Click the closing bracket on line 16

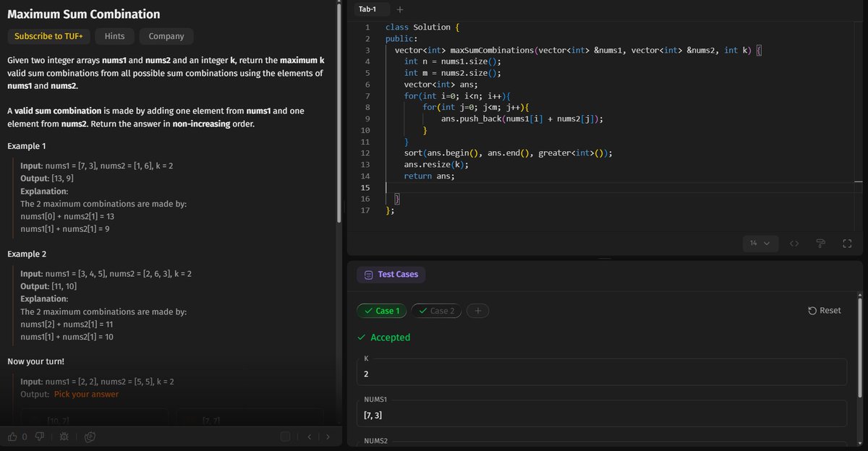pos(397,199)
